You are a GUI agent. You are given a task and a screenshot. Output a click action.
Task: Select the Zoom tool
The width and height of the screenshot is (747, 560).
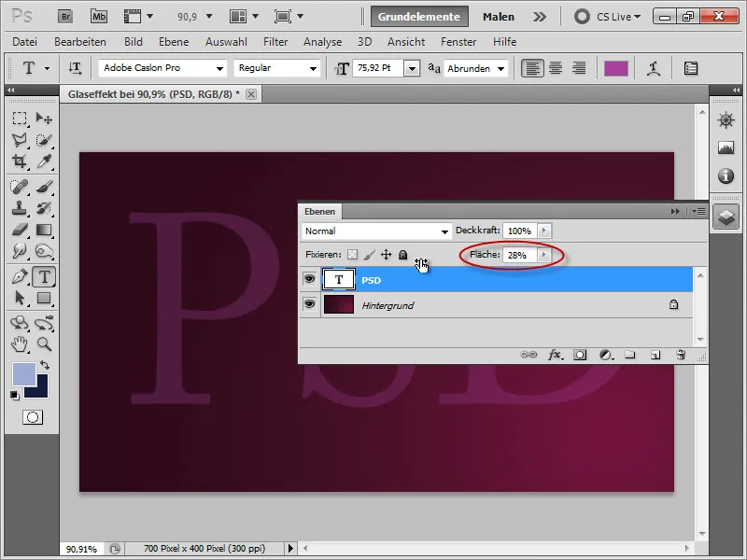[44, 343]
